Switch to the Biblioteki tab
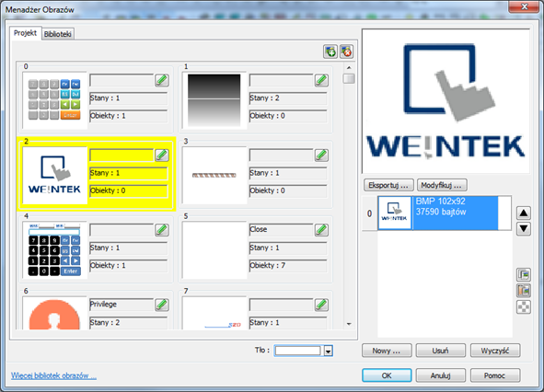This screenshot has width=544, height=392. 58,34
